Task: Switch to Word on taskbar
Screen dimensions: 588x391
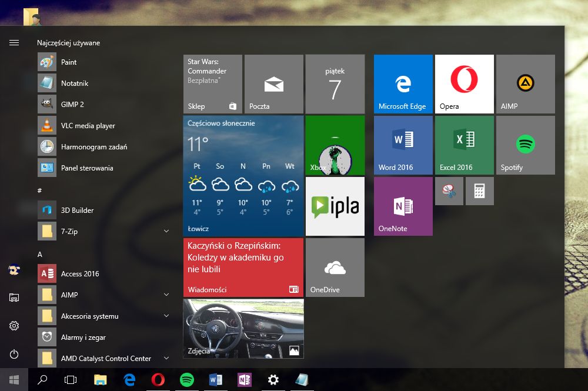Action: [216, 380]
